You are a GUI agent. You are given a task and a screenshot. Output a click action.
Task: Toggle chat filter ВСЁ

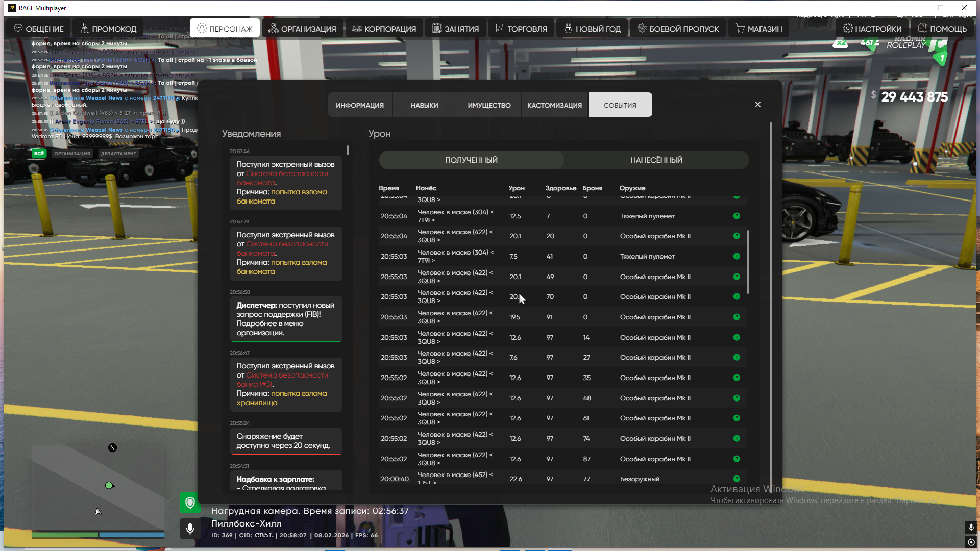pyautogui.click(x=39, y=153)
